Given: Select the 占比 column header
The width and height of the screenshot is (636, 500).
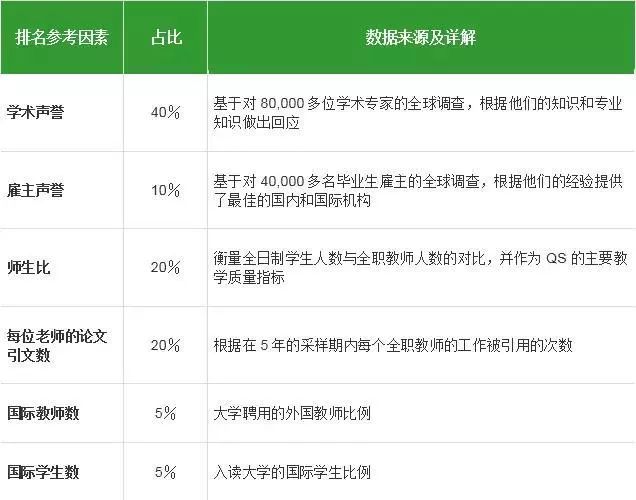Looking at the screenshot, I should pos(165,38).
